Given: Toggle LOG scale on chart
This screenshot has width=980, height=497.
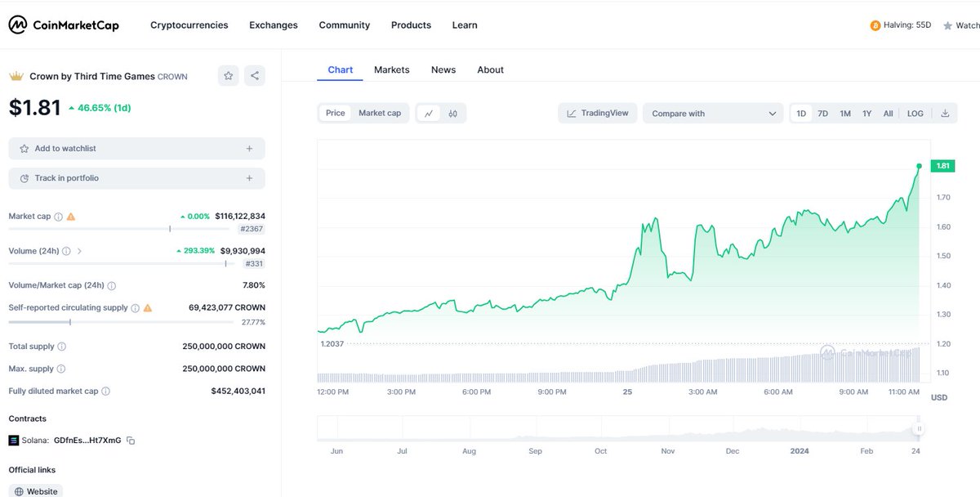Looking at the screenshot, I should pyautogui.click(x=915, y=114).
